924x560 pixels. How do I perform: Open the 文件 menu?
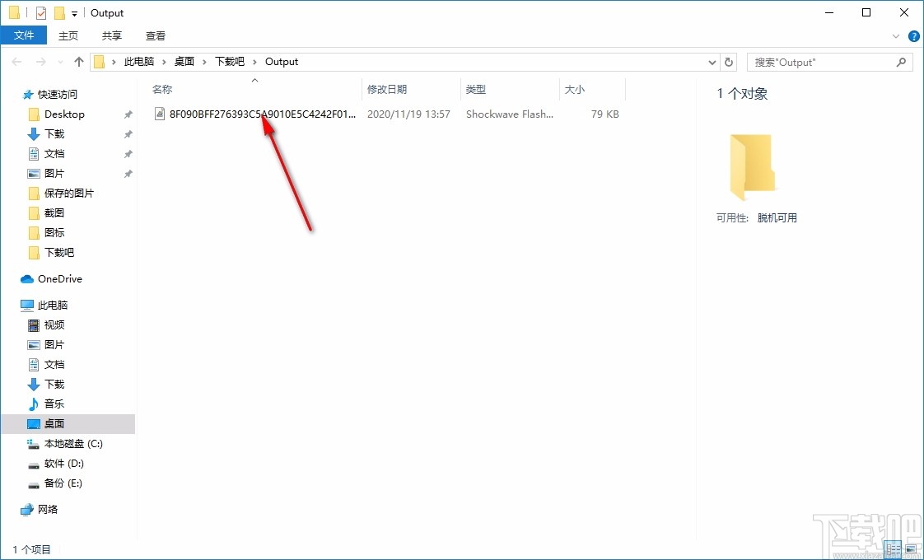[24, 35]
